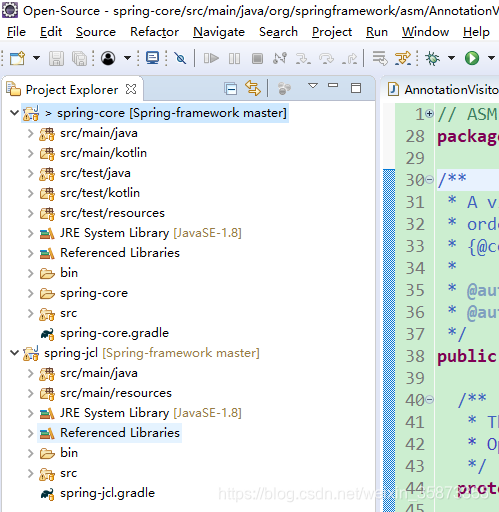The image size is (499, 512).
Task: Click the Drop to Frame icon
Action: pos(380,58)
